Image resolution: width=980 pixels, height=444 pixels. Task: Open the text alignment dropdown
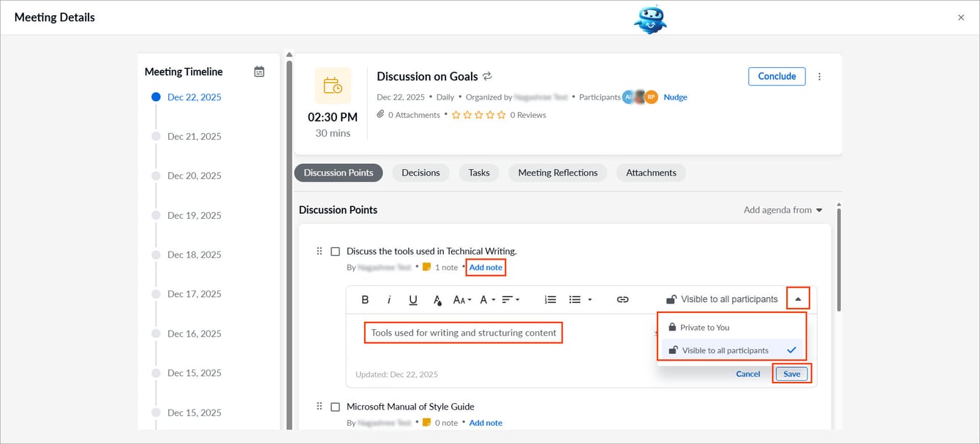click(511, 299)
